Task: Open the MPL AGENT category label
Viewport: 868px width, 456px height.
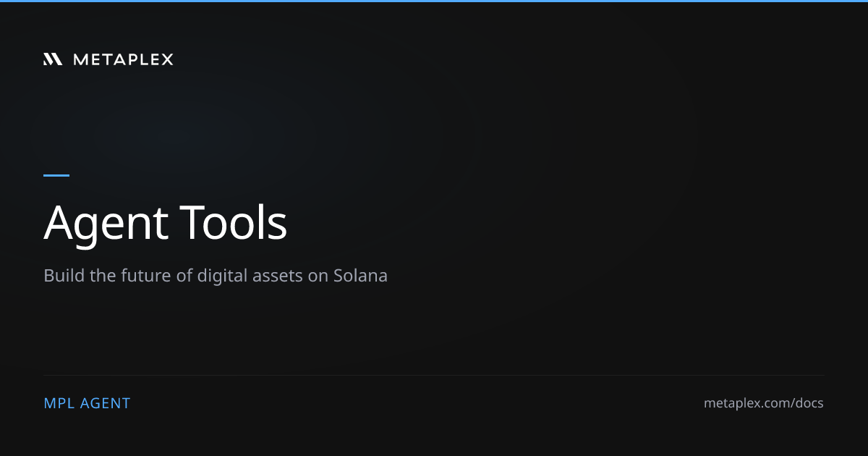Action: click(87, 403)
